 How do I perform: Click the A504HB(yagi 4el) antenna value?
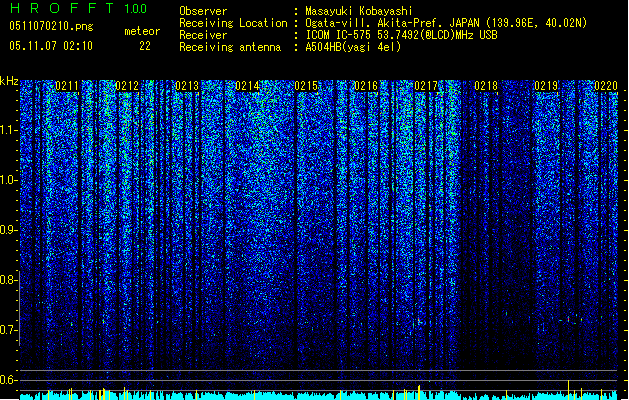click(353, 47)
